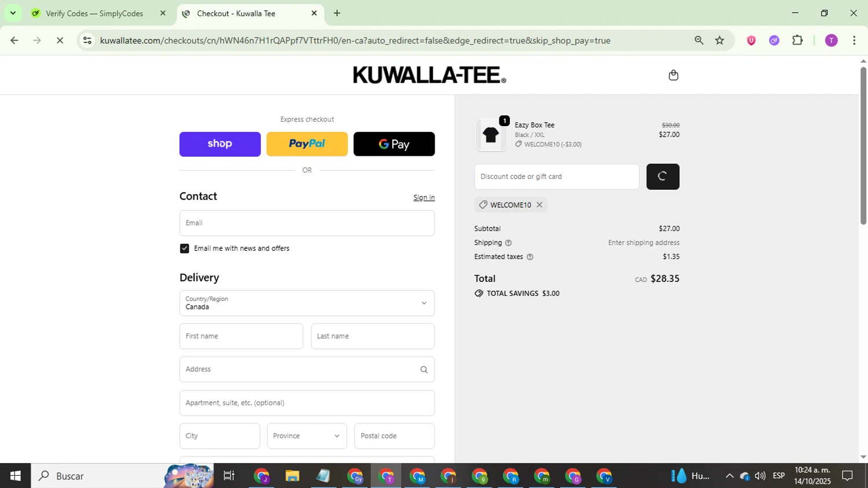
Task: Click the shield extension icon in toolbar
Action: [751, 41]
